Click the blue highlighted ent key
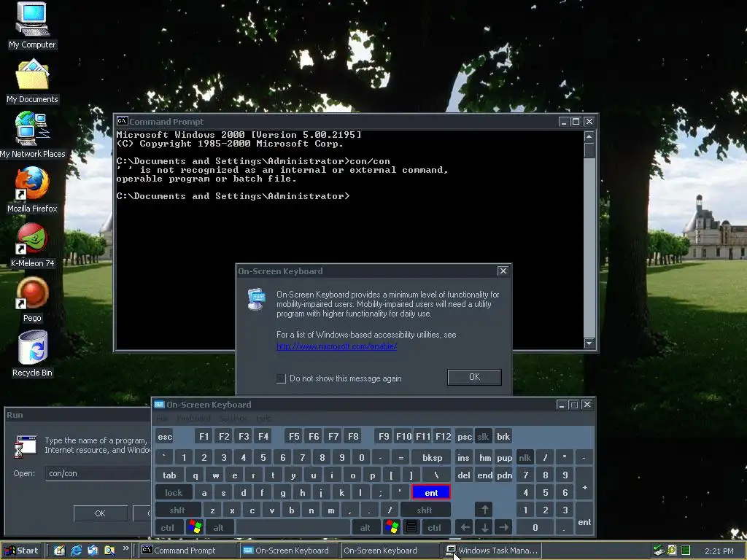Image resolution: width=747 pixels, height=560 pixels. pyautogui.click(x=430, y=492)
